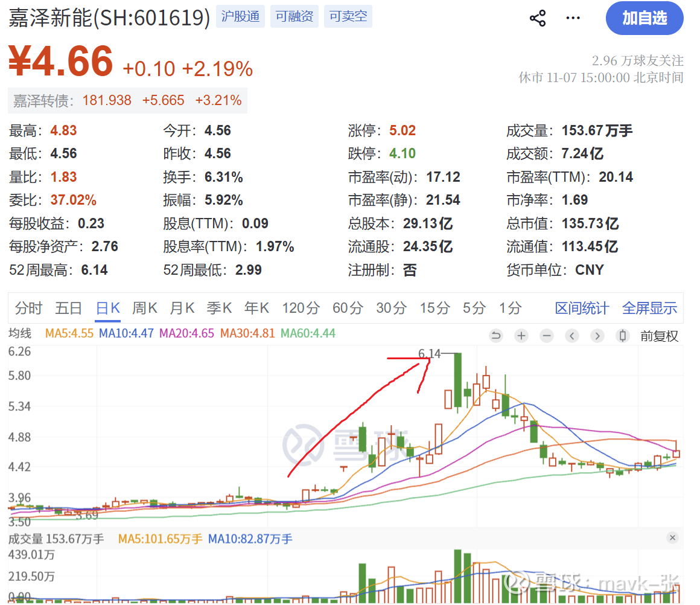Select the 年K chart tab
Screen dimensions: 700x605
coord(256,308)
